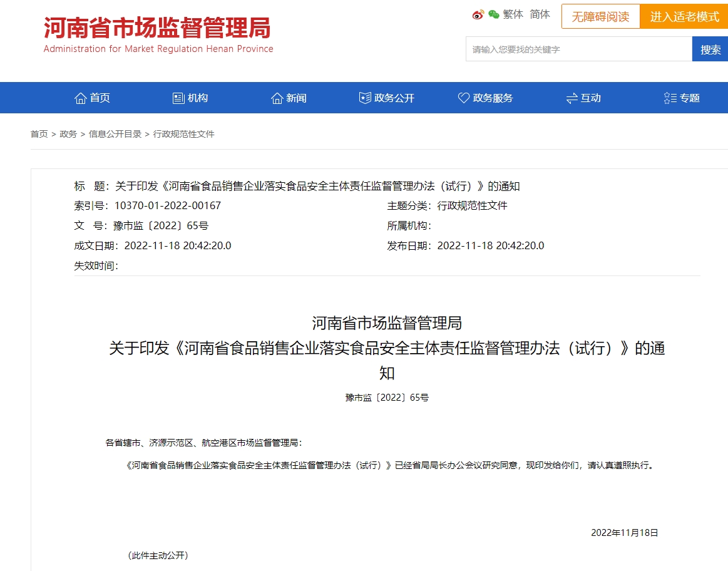Open 政务 breadcrumb link
The width and height of the screenshot is (728, 571).
pyautogui.click(x=68, y=134)
